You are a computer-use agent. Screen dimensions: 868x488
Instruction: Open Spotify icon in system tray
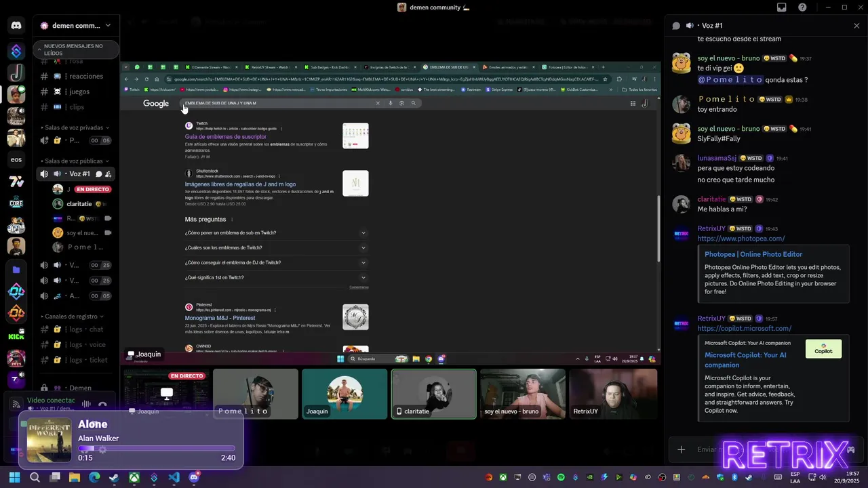click(561, 477)
